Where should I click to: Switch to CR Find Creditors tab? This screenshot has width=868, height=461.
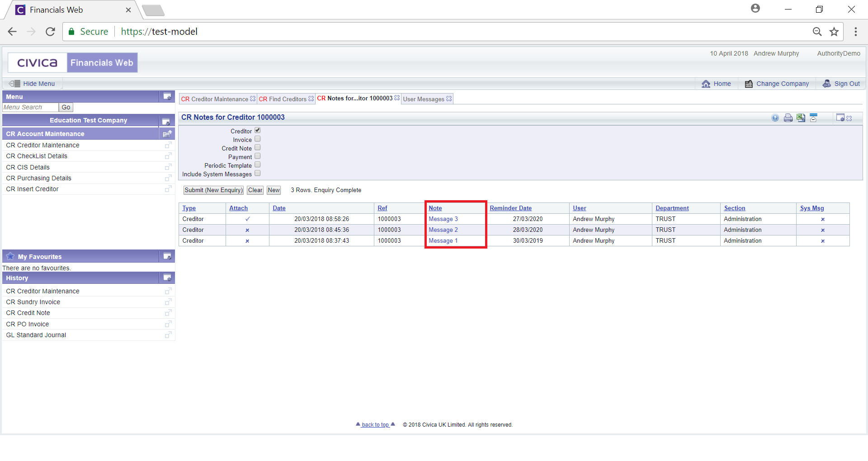[283, 99]
